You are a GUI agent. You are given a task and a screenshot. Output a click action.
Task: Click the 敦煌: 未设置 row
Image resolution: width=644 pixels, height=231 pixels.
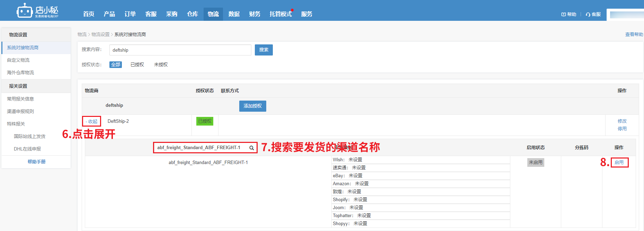click(x=421, y=192)
